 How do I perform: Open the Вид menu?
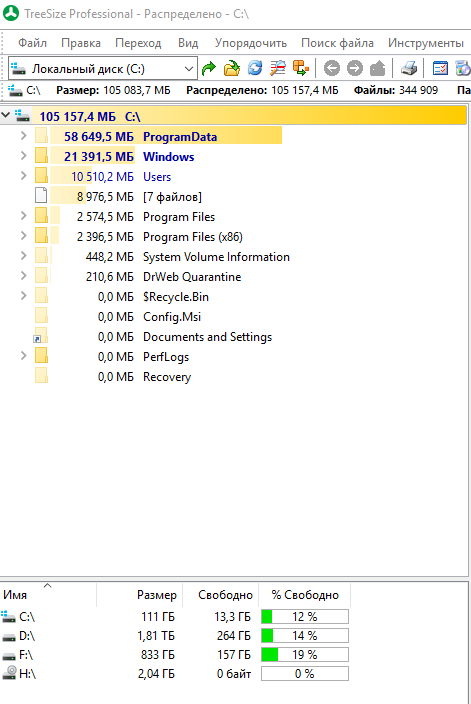pos(188,43)
